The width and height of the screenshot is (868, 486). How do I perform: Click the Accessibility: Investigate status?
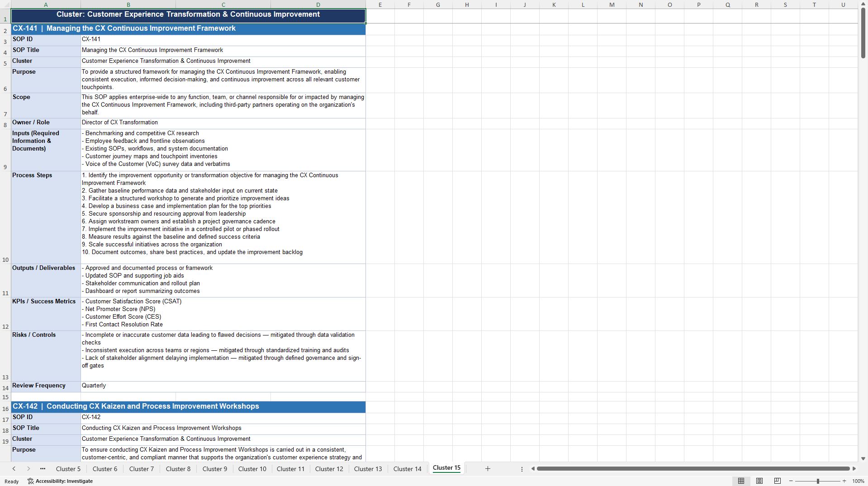[x=60, y=481]
